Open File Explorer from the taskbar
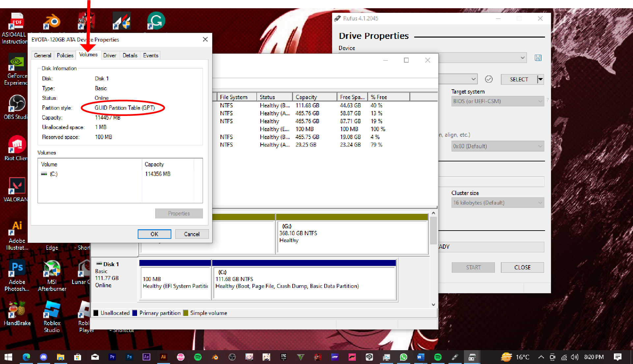Screen dimensions: 633x364 [61, 357]
